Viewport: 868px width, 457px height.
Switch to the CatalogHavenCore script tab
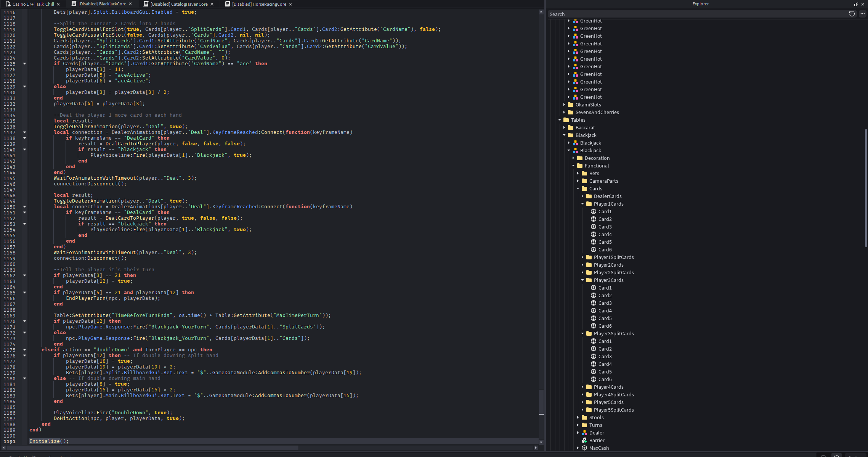pyautogui.click(x=179, y=4)
